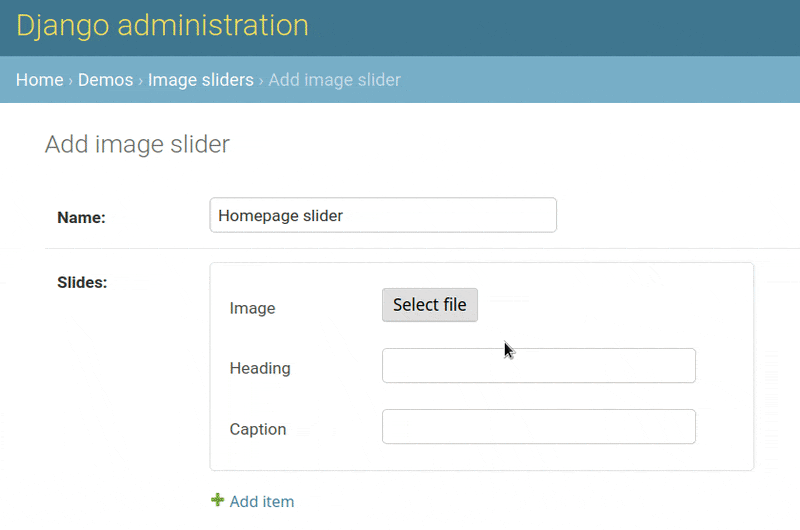Click the Slides: field label
Viewport: 800px width, 530px height.
coord(82,282)
